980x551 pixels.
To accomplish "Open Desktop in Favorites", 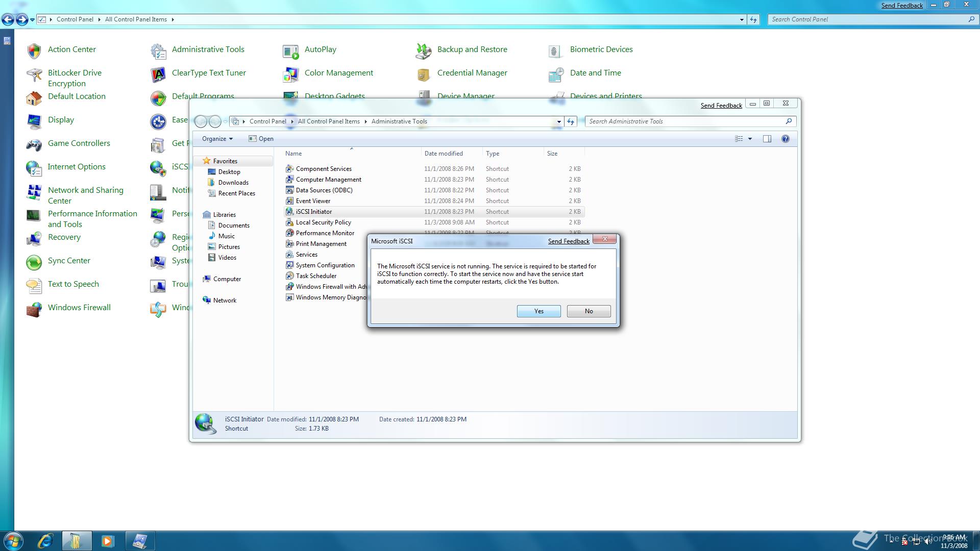I will (x=229, y=172).
